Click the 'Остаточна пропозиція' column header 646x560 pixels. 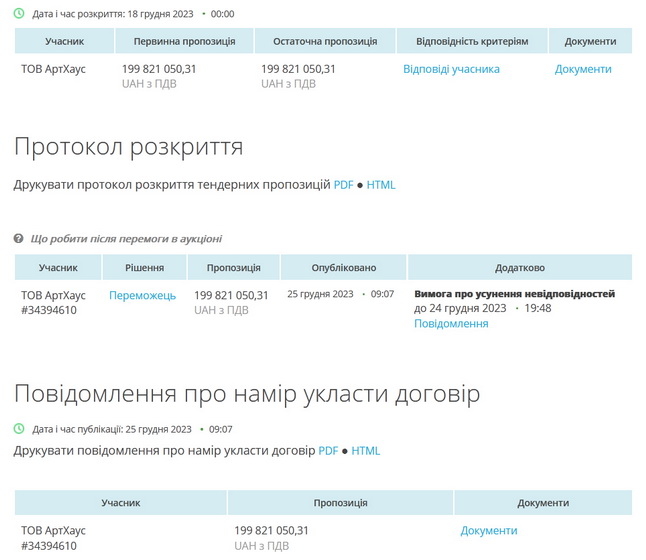324,42
